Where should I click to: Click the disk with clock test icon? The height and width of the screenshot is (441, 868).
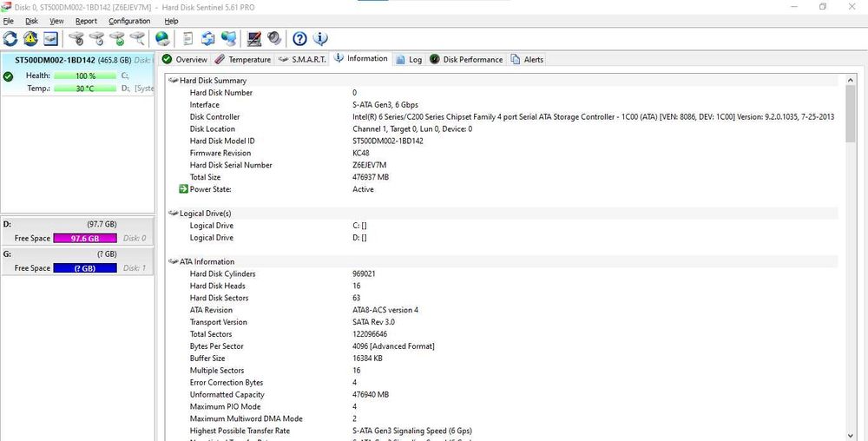coord(97,39)
